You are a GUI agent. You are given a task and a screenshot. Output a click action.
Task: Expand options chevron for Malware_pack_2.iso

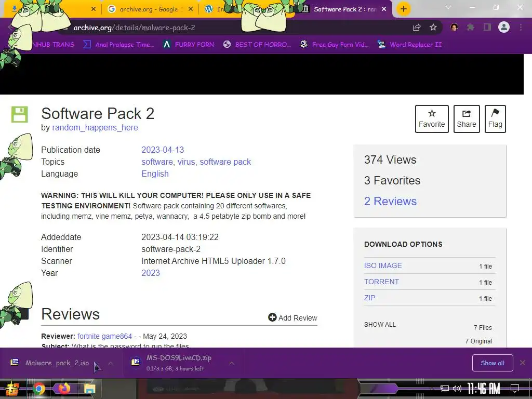(x=111, y=363)
